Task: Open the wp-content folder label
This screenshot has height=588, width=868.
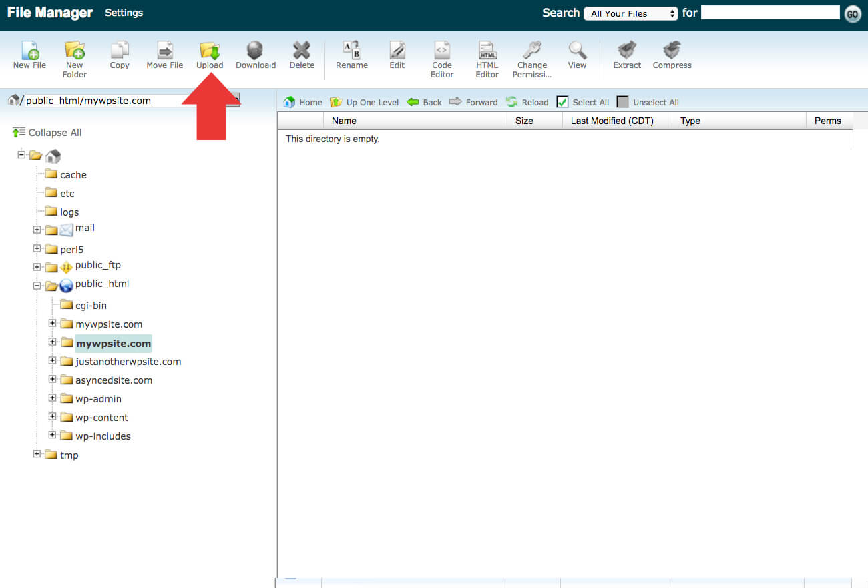Action: [x=101, y=418]
